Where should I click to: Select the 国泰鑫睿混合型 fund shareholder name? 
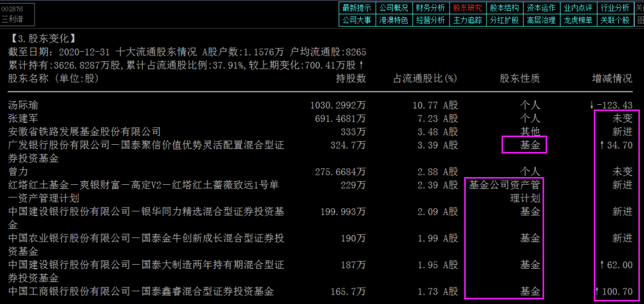[141, 292]
